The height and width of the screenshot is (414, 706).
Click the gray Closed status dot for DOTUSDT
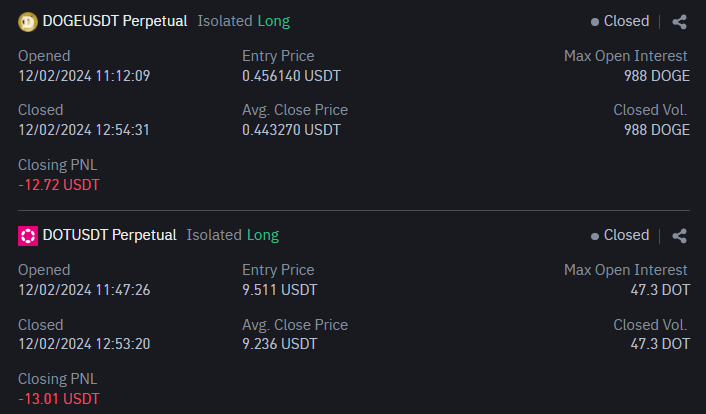(x=595, y=236)
